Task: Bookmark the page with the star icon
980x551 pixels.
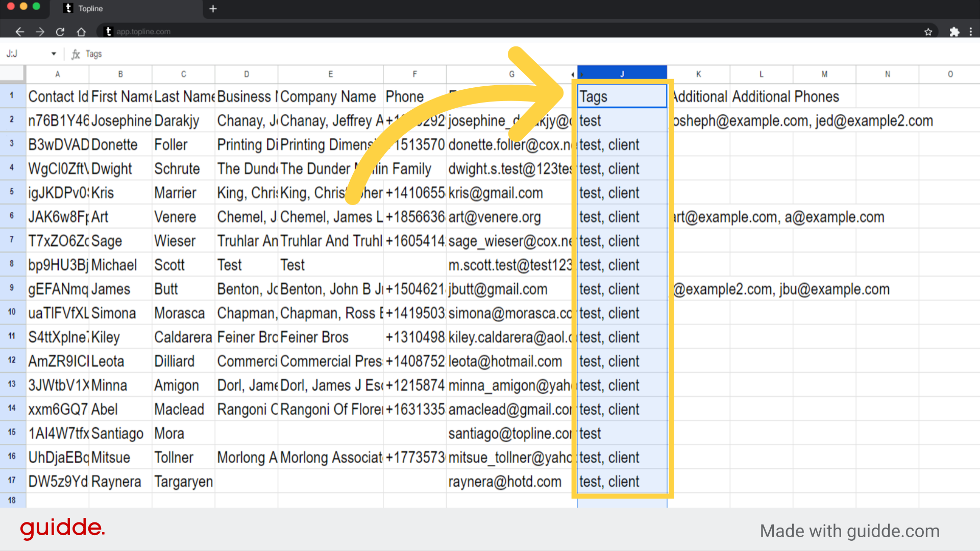Action: [x=928, y=32]
